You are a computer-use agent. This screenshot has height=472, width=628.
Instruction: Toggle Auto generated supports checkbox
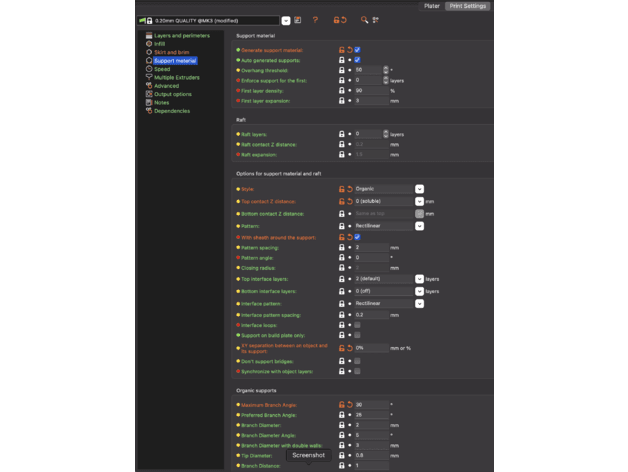point(357,60)
